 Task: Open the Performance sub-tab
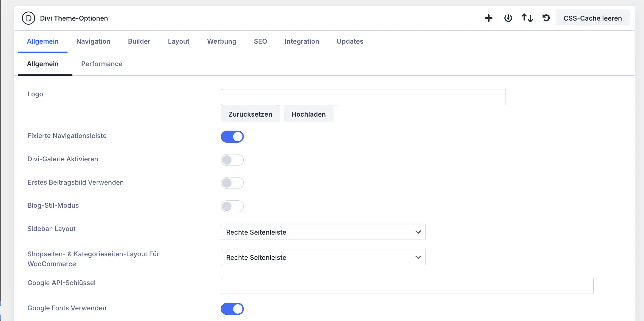tap(102, 64)
